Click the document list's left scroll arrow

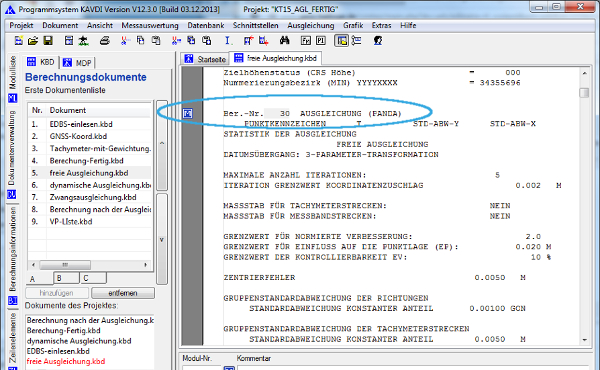tap(34, 265)
